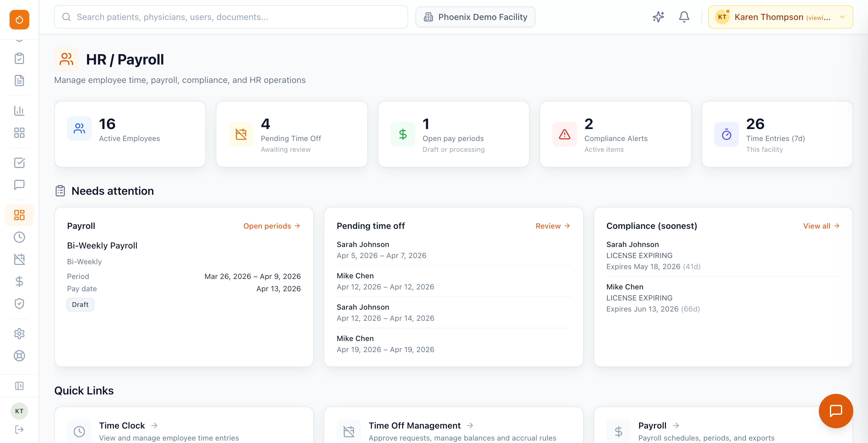868x443 pixels.
Task: Click the help life-ring icon in sidebar
Action: [19, 356]
